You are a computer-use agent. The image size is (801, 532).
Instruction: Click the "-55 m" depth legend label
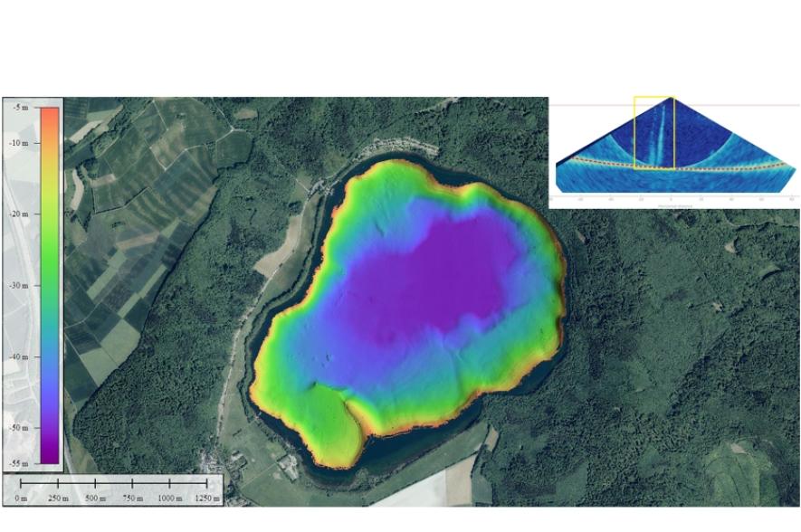pyautogui.click(x=18, y=463)
